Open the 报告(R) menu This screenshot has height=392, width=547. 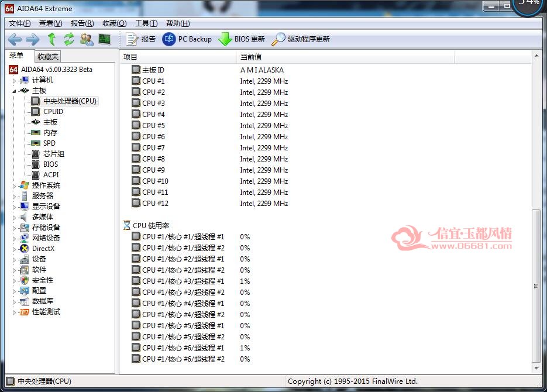point(82,23)
